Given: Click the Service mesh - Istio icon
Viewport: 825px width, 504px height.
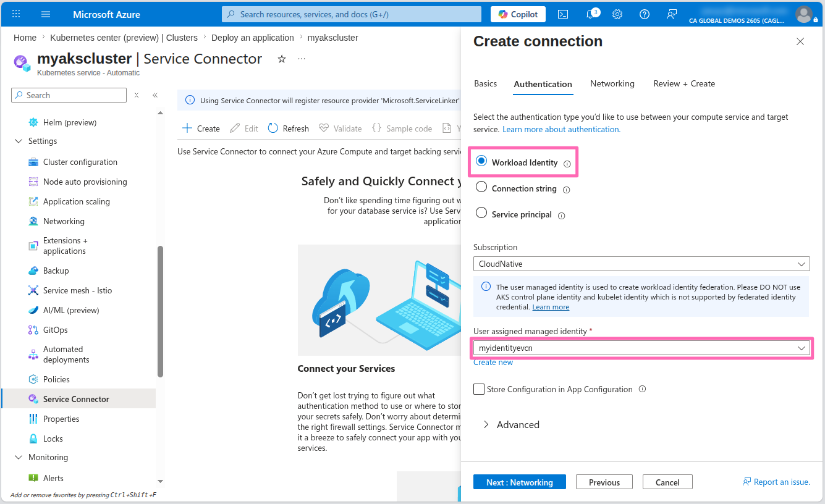Looking at the screenshot, I should [33, 290].
